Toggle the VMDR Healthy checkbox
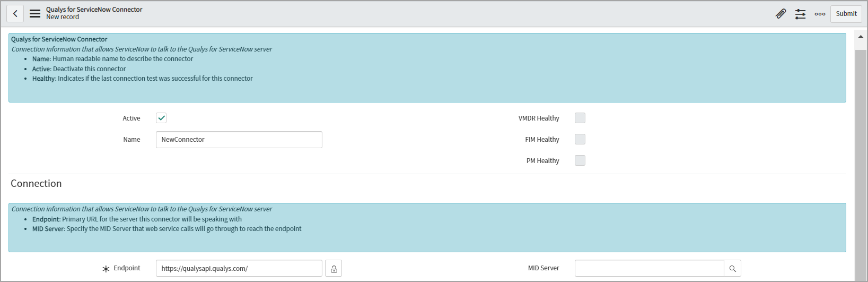The image size is (868, 282). pos(580,118)
